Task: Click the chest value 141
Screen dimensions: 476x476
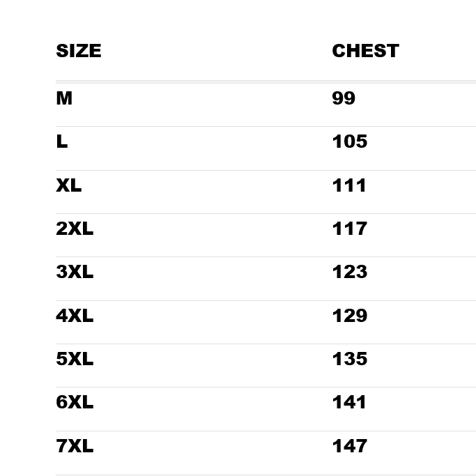Action: (349, 402)
